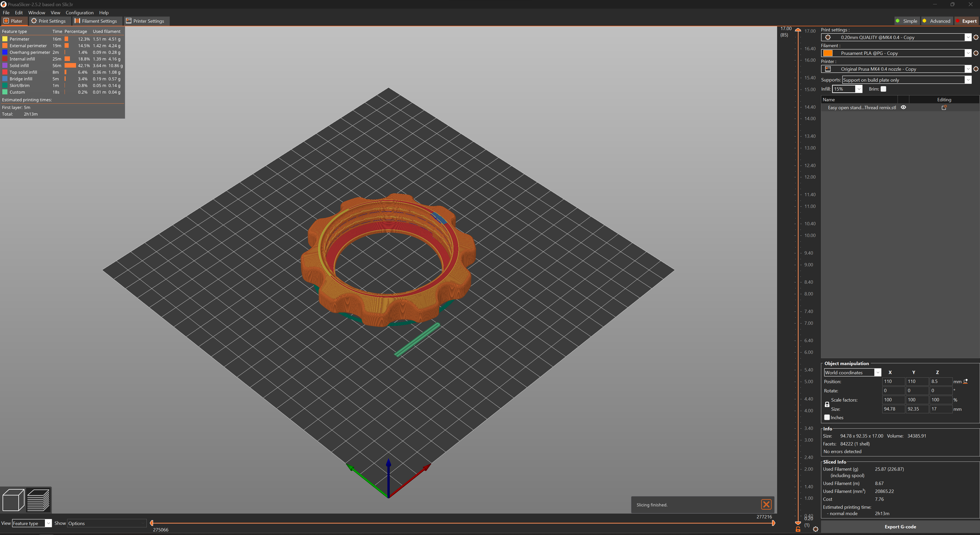Open the Infill percentage dropdown

[859, 89]
